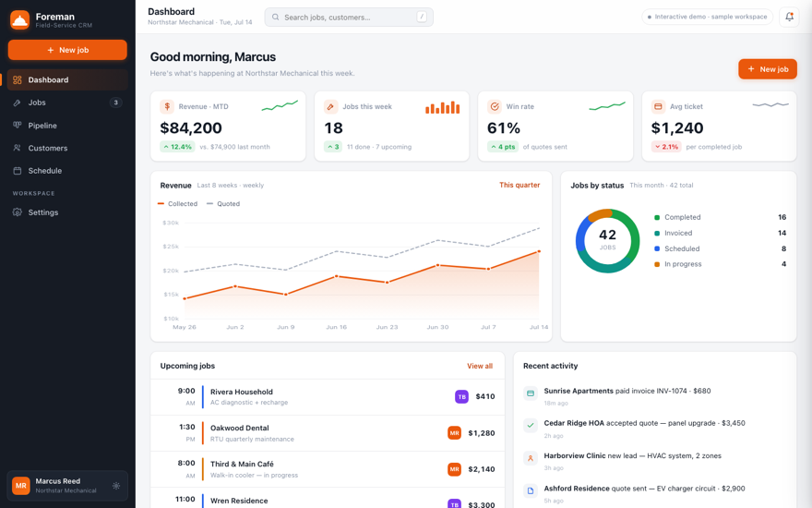
Task: Click the person icon beside Harborview Clinic activity
Action: pos(531,458)
